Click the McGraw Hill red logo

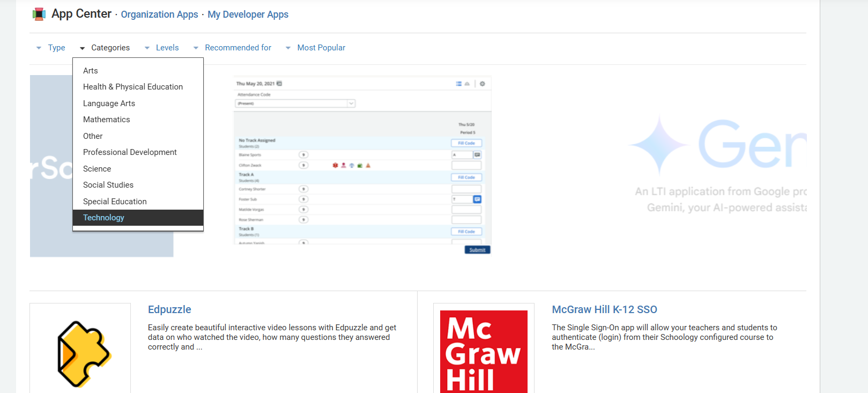click(484, 351)
